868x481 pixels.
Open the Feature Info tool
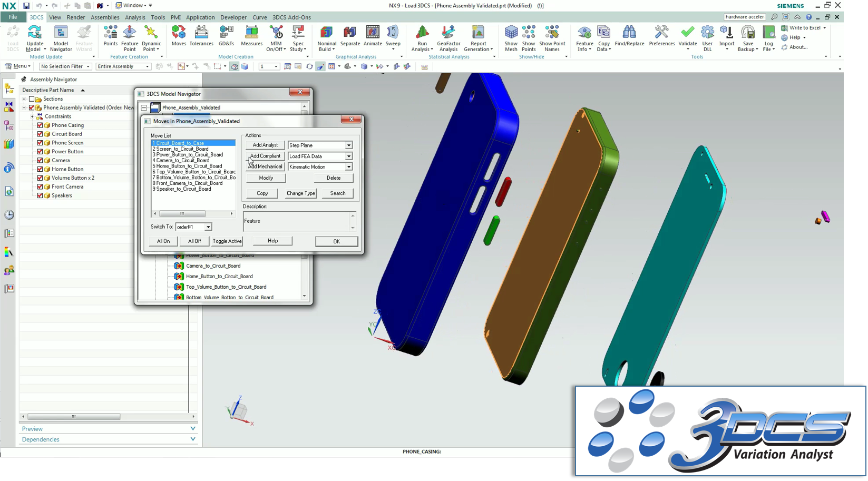tap(584, 38)
